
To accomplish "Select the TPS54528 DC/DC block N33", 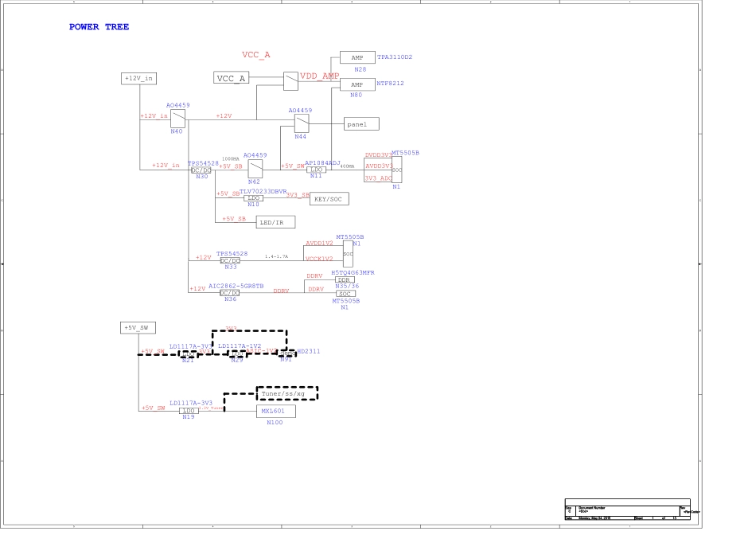I will coord(230,260).
